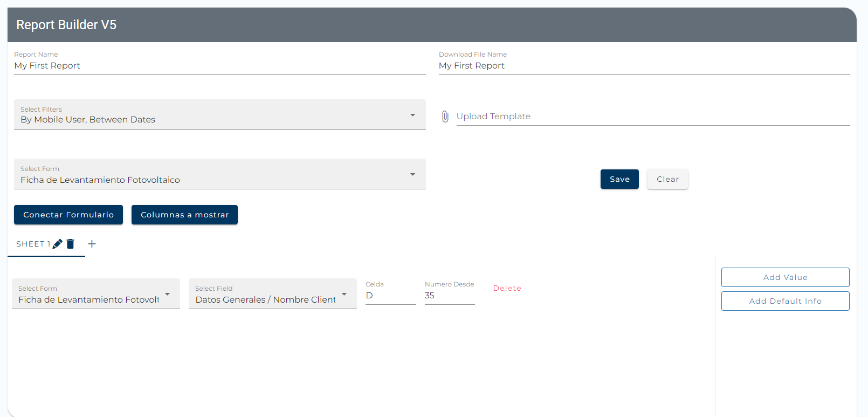868x417 pixels.
Task: Click the Clear button
Action: 667,179
